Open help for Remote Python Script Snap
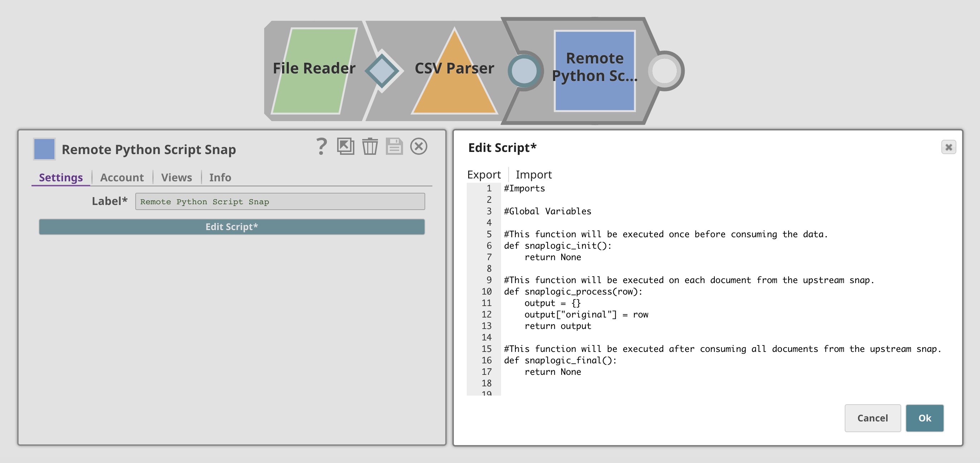The height and width of the screenshot is (463, 980). pos(321,147)
